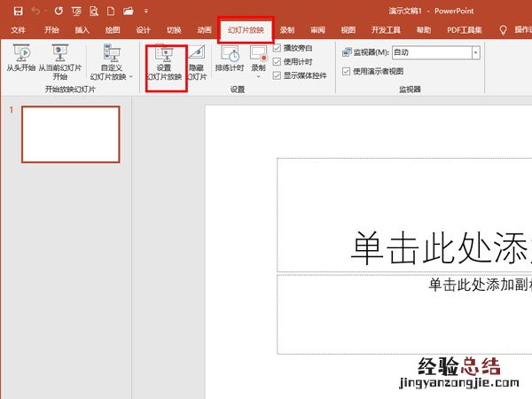The height and width of the screenshot is (399, 532).
Task: Expand Custom Slide Show (自定义幻灯片放映) menu
Action: 111,67
